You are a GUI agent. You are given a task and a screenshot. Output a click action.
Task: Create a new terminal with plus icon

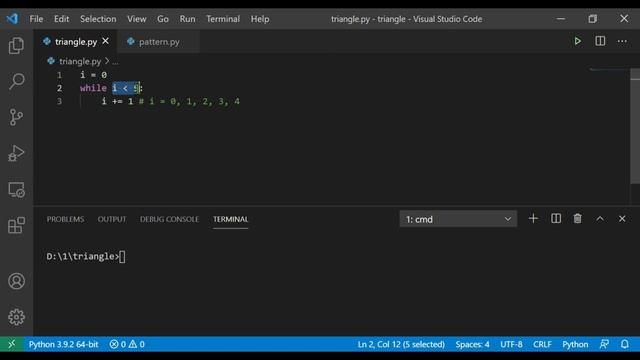click(x=533, y=219)
